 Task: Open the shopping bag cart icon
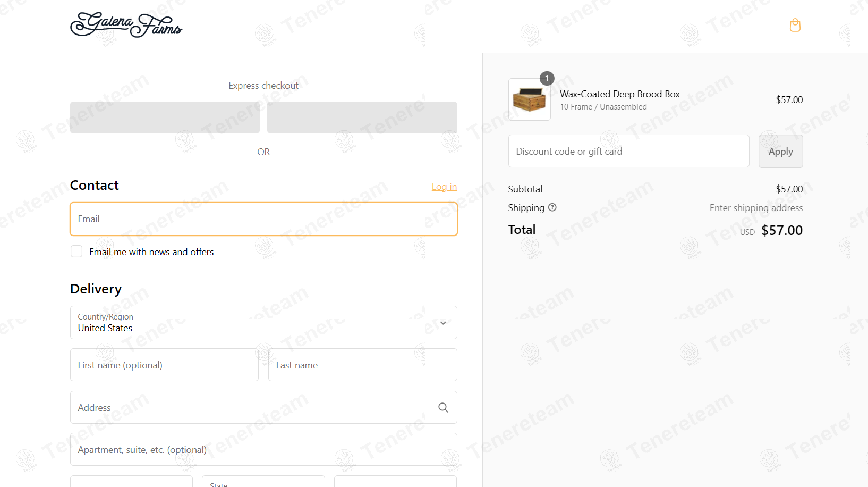pos(795,25)
